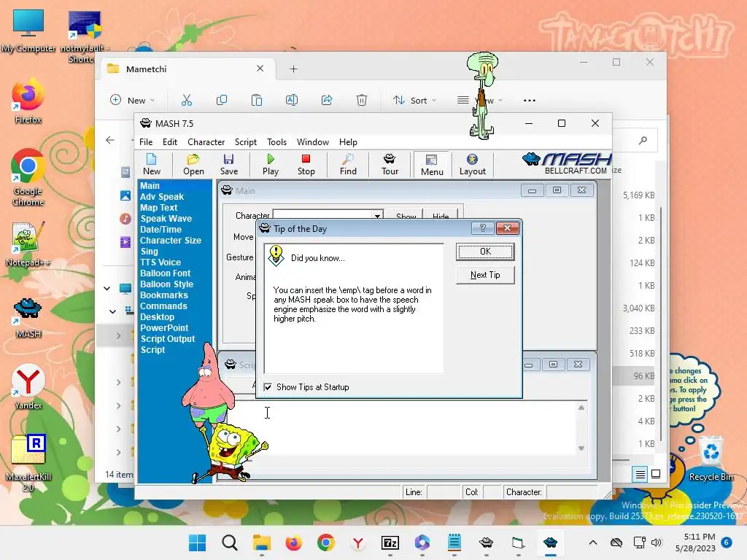Select TTS Voice in the side menu
Screen dimensions: 747x560
point(160,262)
